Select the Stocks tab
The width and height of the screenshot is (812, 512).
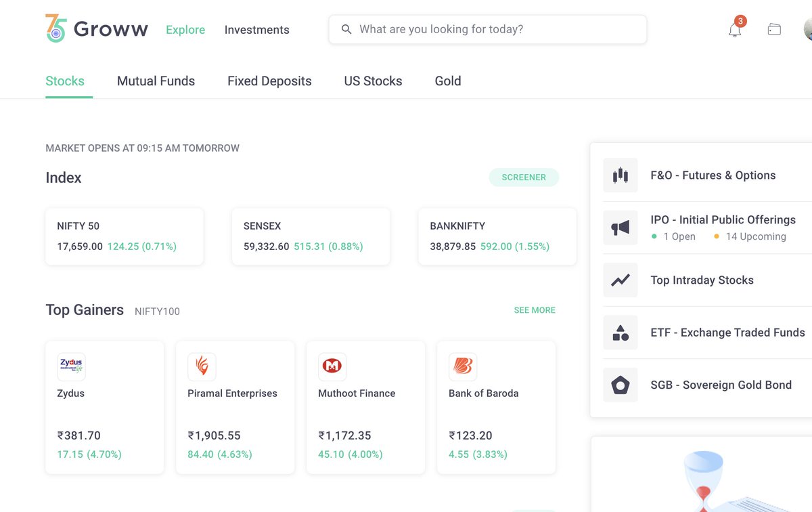(65, 81)
